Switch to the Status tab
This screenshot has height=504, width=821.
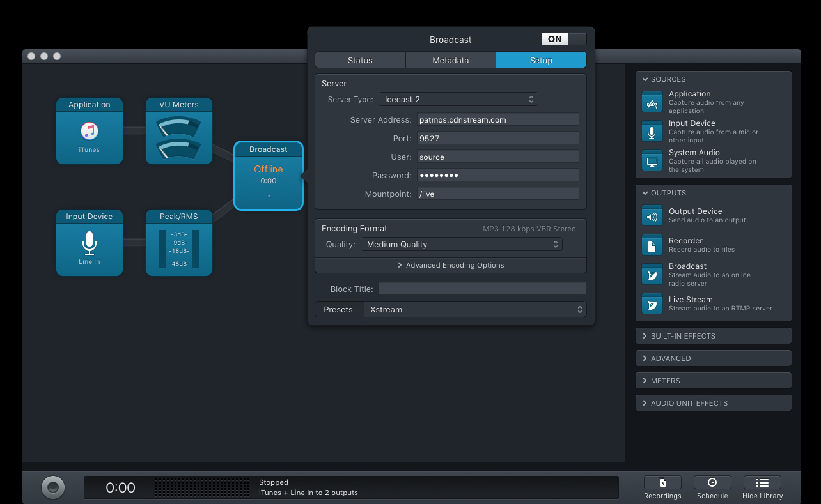[360, 60]
